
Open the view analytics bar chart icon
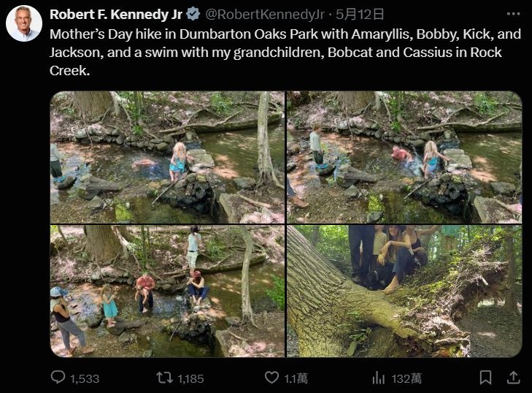coord(379,378)
